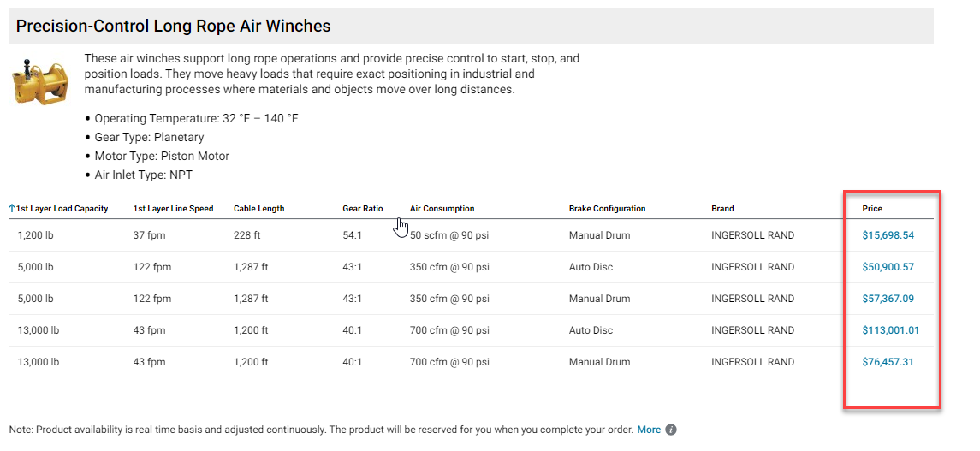Select the $76,457.31 price link
The image size is (980, 451).
tap(888, 362)
